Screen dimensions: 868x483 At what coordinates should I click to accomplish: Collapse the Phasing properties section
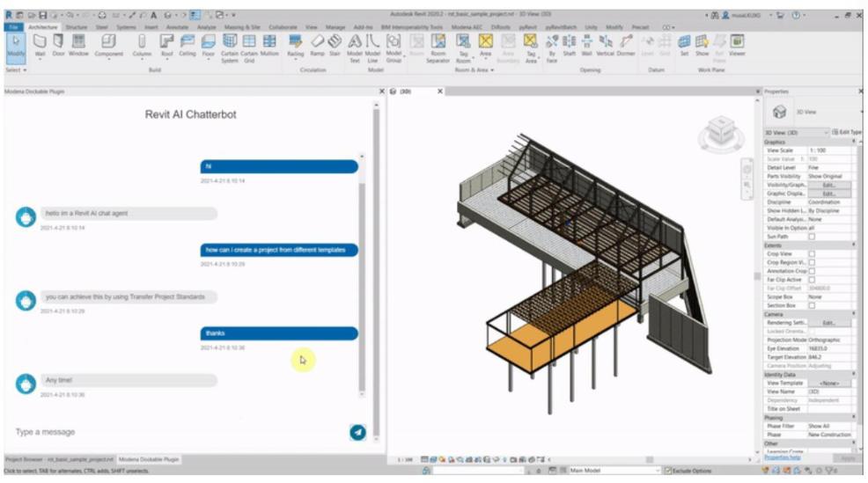853,418
